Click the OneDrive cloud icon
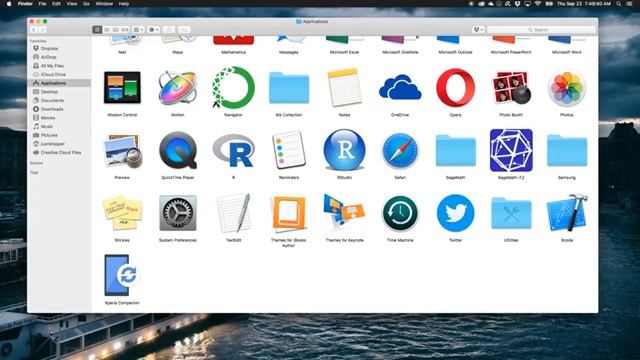This screenshot has height=360, width=640. click(x=400, y=88)
